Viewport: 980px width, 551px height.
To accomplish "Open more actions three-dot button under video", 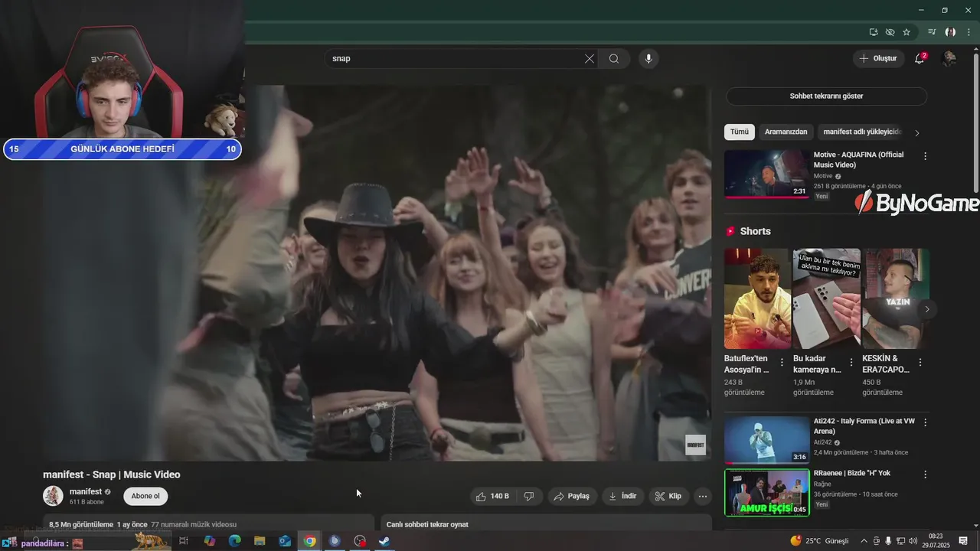I will 703,497.
